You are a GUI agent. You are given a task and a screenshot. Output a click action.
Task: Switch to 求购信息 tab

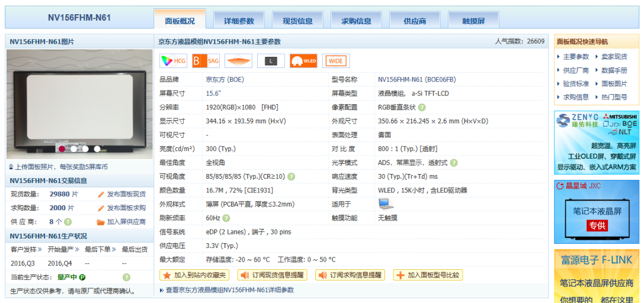point(357,21)
